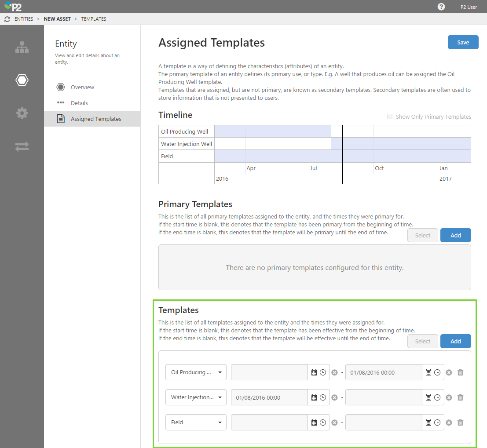Open the gear settings icon in sidebar
Image resolution: width=487 pixels, height=448 pixels.
point(22,113)
